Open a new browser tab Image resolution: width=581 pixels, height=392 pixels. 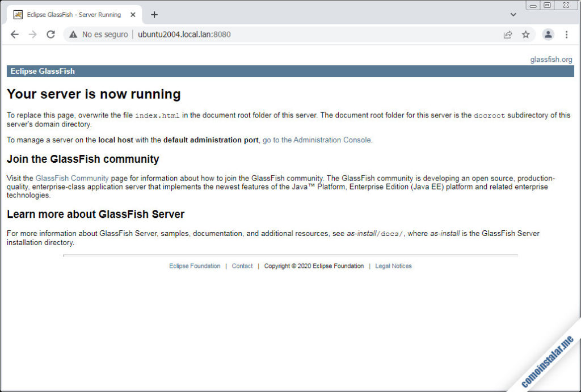[154, 15]
